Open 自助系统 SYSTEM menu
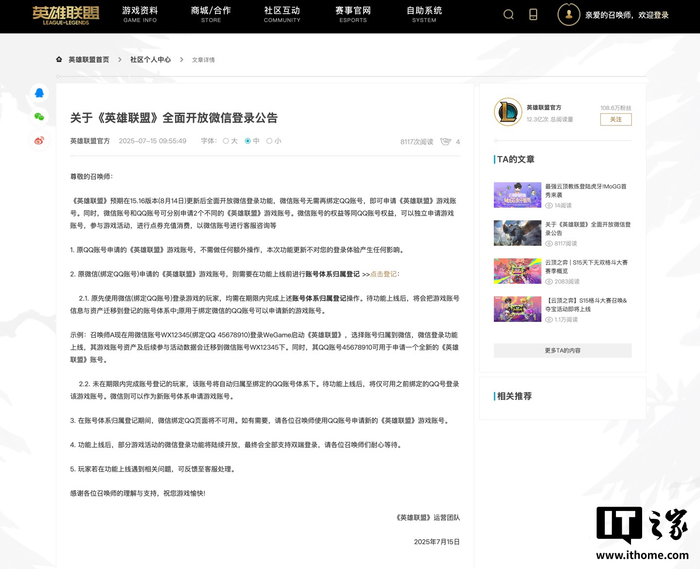This screenshot has height=569, width=700. (x=424, y=14)
